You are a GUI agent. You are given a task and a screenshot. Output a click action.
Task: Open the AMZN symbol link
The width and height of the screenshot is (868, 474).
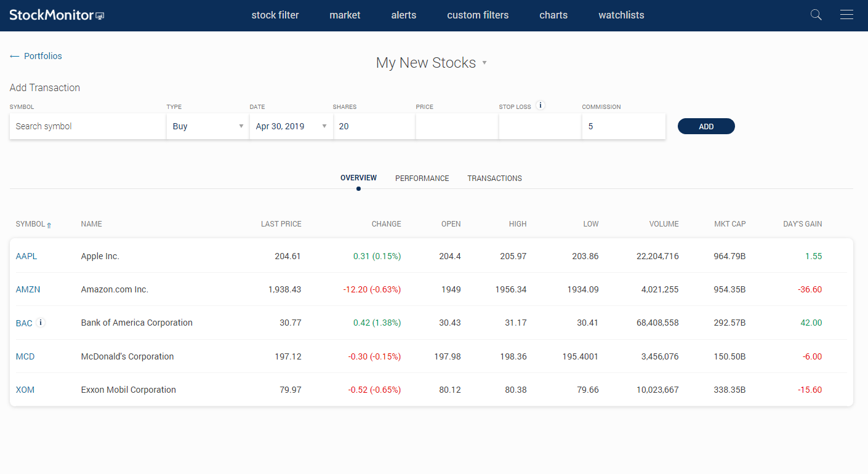[x=28, y=289]
